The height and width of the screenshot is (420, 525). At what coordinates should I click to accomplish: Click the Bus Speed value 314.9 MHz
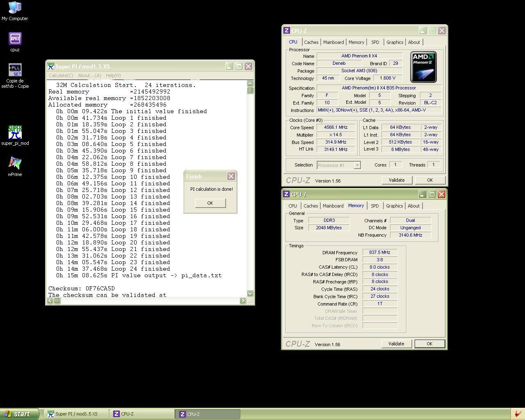pyautogui.click(x=336, y=142)
